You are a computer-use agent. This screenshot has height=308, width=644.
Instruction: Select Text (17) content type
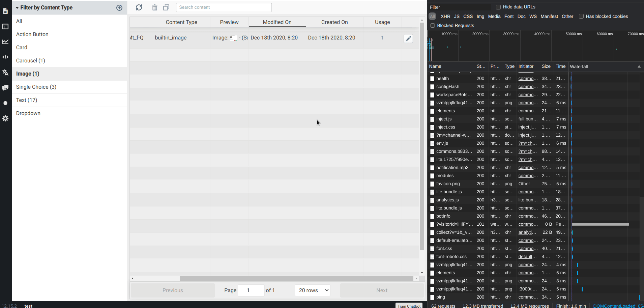[x=70, y=100]
